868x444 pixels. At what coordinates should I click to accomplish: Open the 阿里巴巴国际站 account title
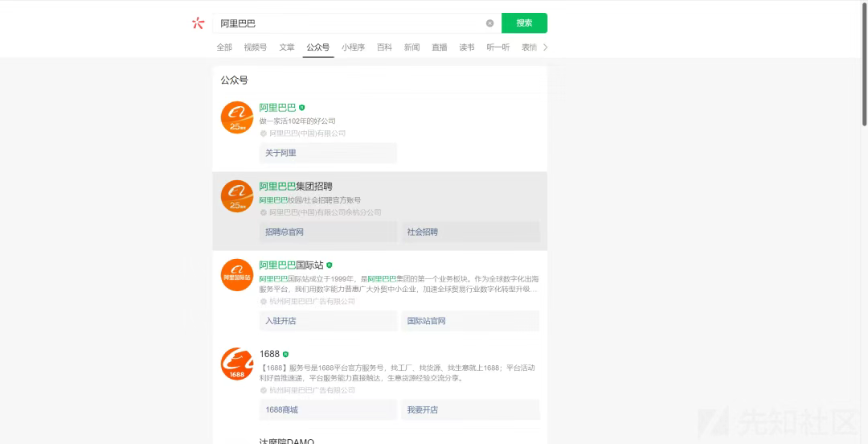291,265
